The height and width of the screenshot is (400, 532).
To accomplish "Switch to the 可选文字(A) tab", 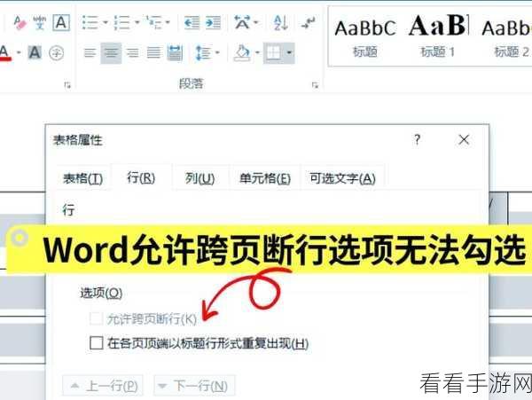I will click(342, 178).
